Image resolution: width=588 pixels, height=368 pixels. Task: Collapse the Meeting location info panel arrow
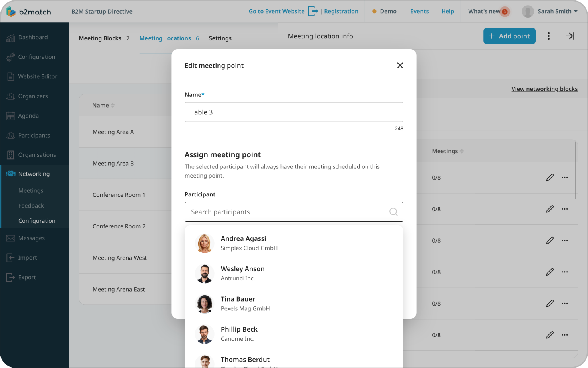(x=570, y=36)
